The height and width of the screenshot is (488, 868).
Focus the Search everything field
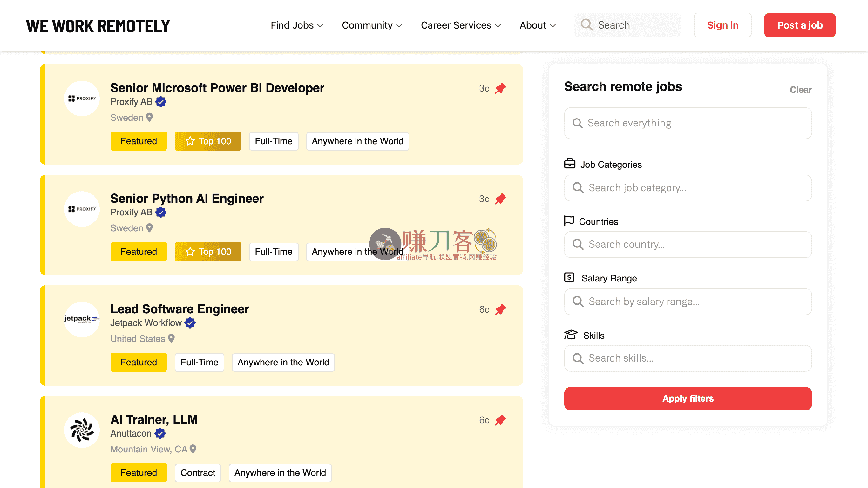(x=688, y=123)
